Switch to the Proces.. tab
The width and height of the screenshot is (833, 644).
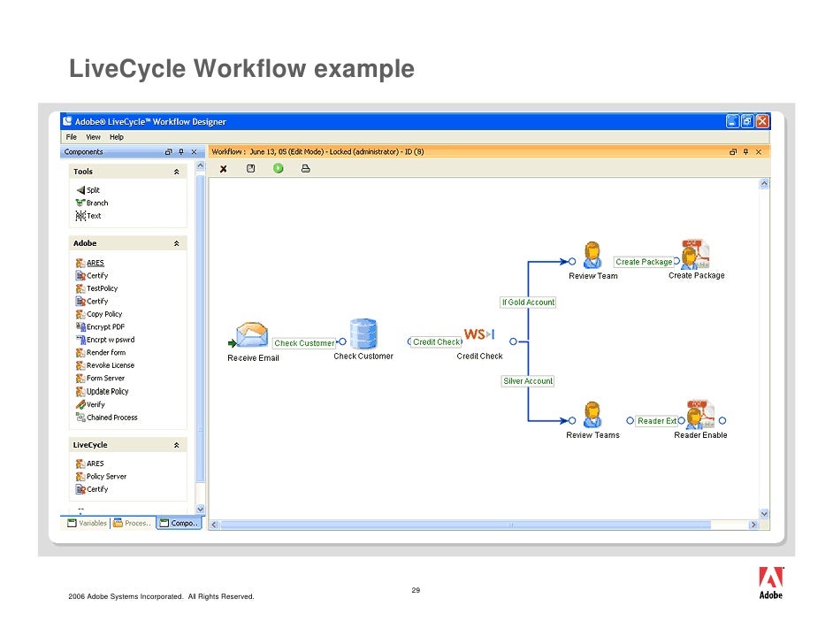(133, 523)
